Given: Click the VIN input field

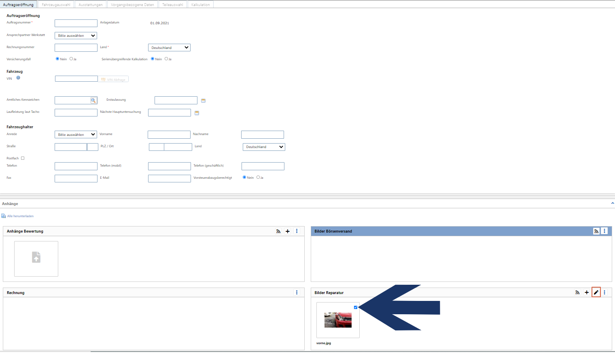Looking at the screenshot, I should [76, 79].
